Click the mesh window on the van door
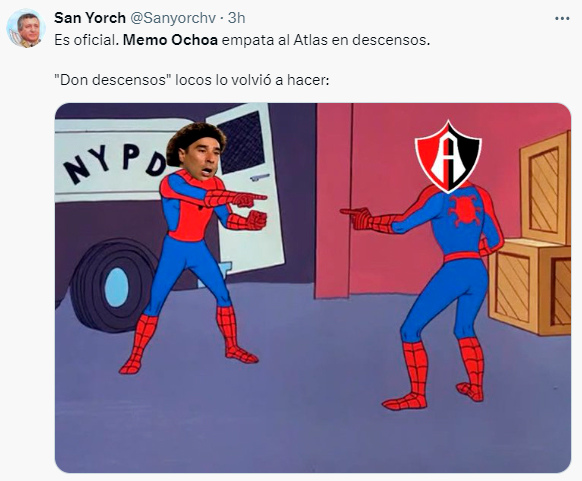Viewport: 582px width, 481px height. click(x=242, y=142)
